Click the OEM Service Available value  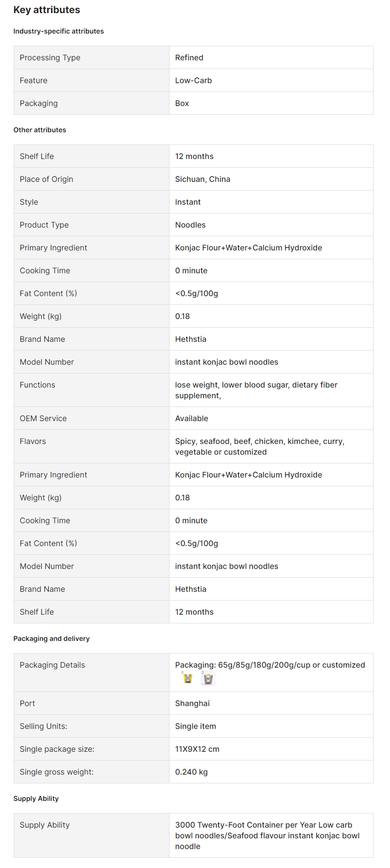click(192, 418)
